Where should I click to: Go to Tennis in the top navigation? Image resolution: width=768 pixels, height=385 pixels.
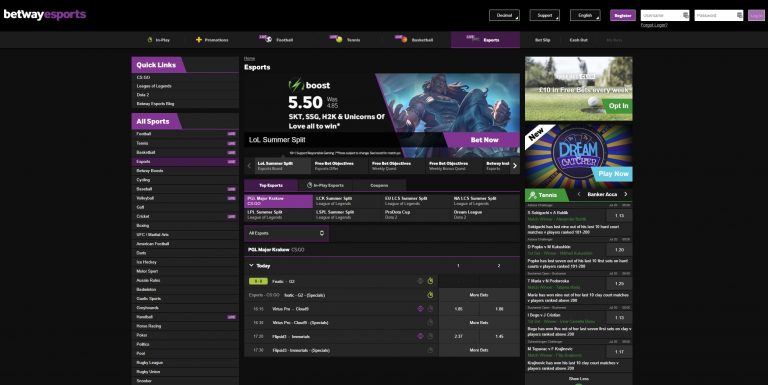(345, 40)
